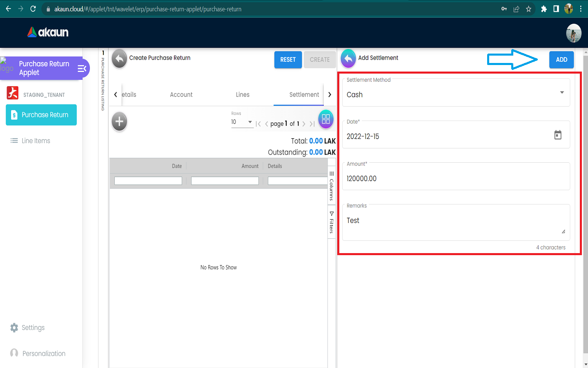Switch to the Lines tab
The image size is (588, 368).
pyautogui.click(x=243, y=94)
